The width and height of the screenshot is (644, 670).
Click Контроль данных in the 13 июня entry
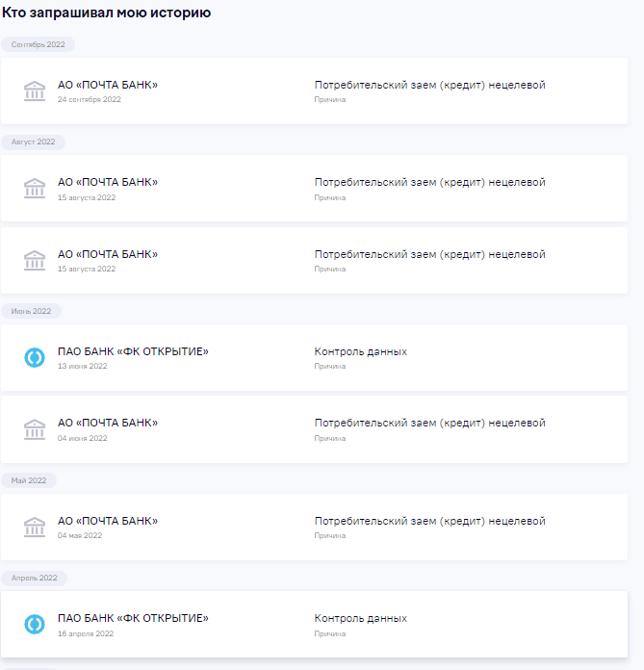(360, 351)
